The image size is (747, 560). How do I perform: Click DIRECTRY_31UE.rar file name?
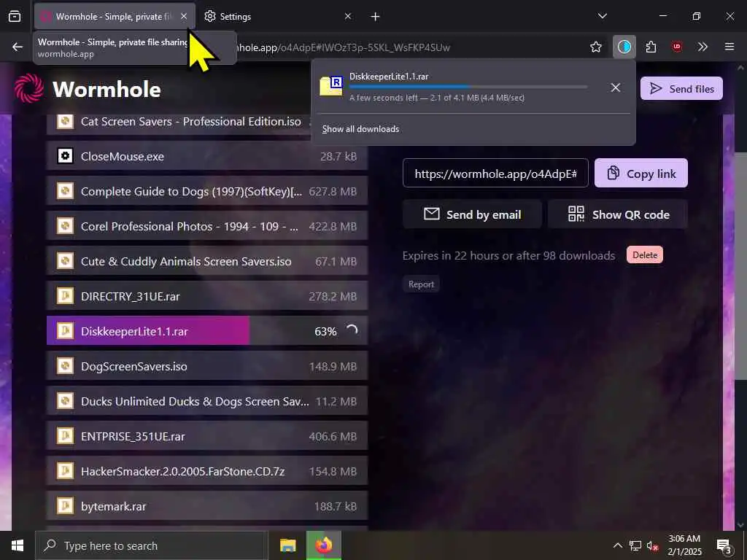click(x=130, y=296)
